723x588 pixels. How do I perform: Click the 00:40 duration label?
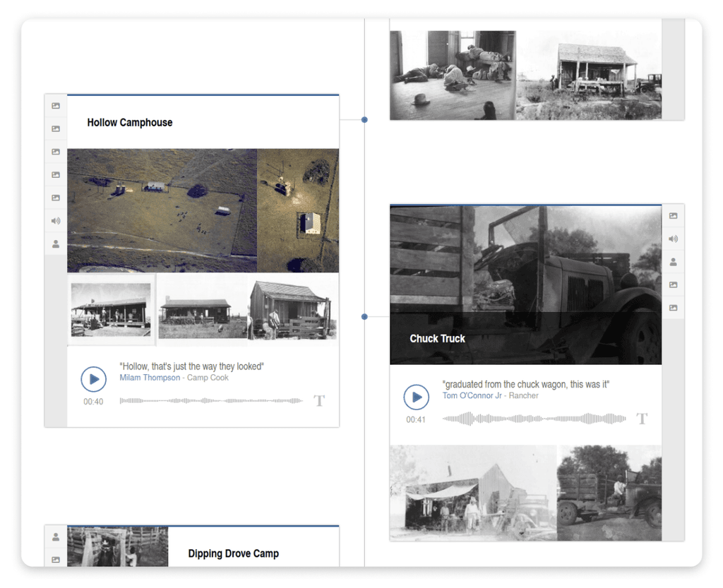pos(93,402)
